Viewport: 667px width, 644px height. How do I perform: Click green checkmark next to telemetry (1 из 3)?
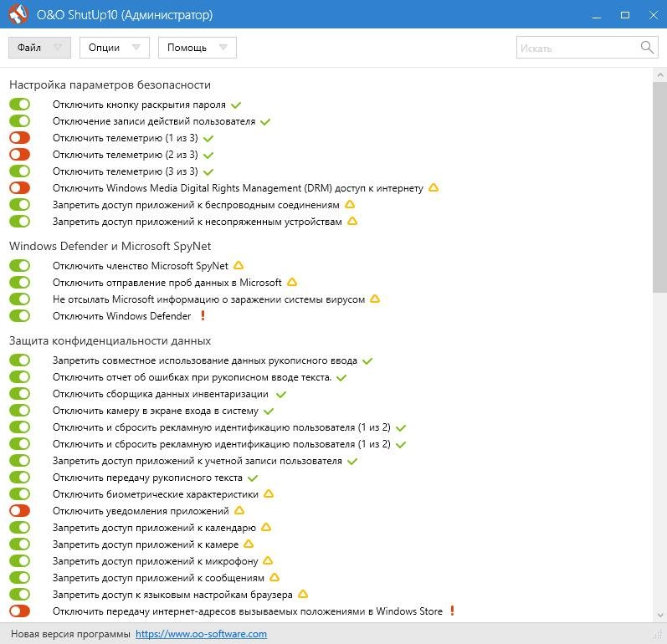tap(208, 139)
